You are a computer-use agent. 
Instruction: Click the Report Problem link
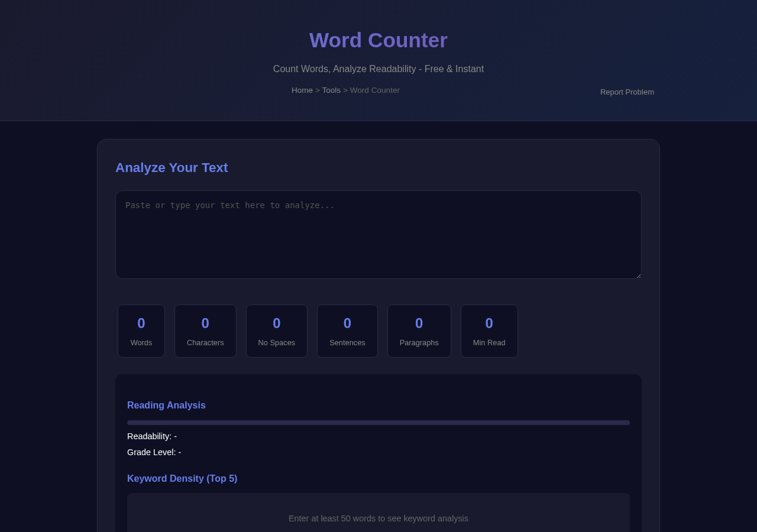627,92
